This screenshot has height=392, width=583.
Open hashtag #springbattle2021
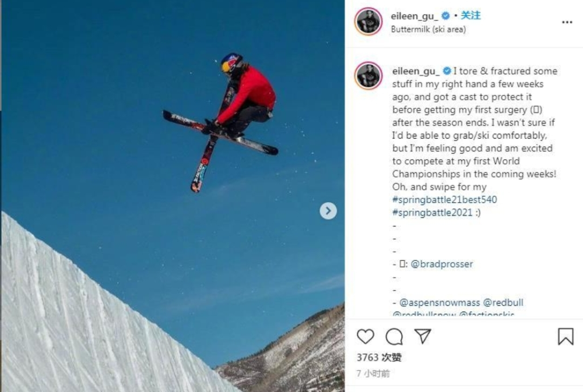(432, 213)
